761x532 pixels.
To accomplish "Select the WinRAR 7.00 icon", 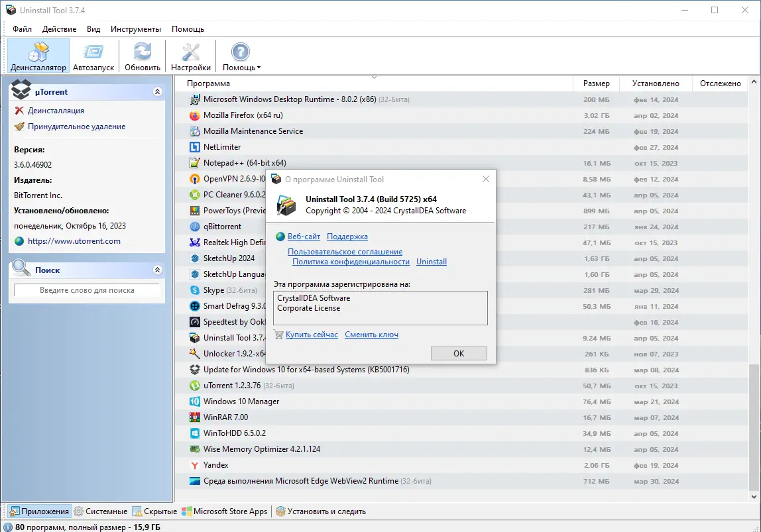I will pyautogui.click(x=195, y=417).
